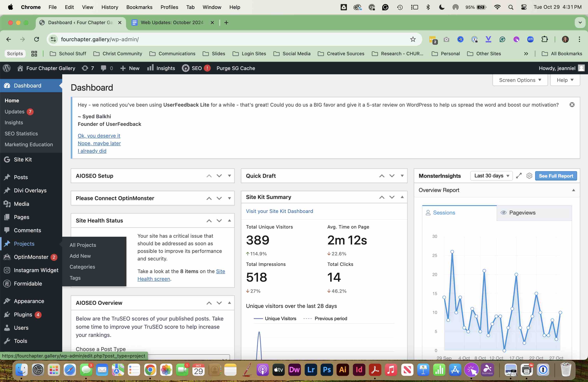588x382 pixels.
Task: Open a new Chrome tab
Action: tap(226, 23)
